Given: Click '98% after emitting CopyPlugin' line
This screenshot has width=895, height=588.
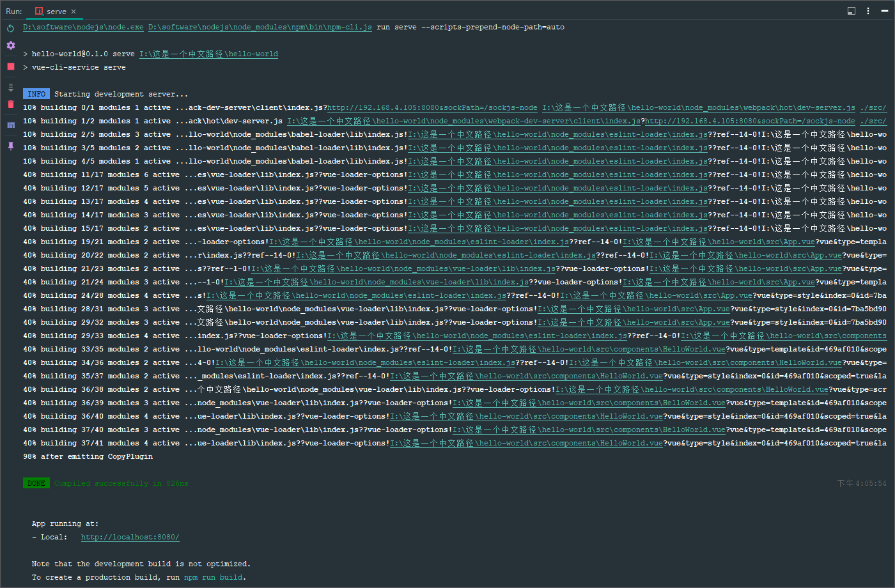Looking at the screenshot, I should click(88, 457).
